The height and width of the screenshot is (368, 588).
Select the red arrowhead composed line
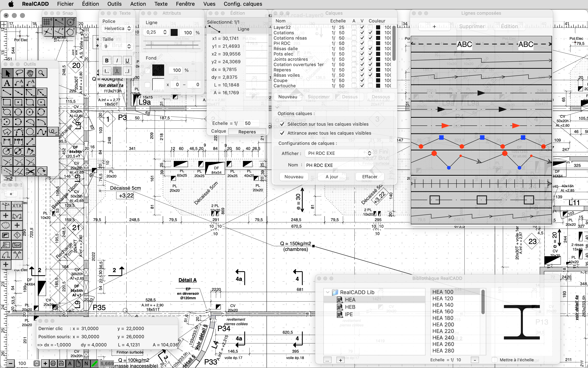tap(481, 126)
